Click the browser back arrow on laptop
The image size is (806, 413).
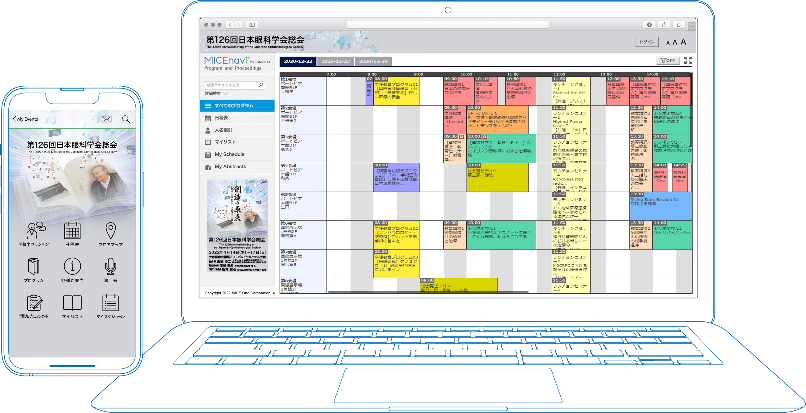230,25
